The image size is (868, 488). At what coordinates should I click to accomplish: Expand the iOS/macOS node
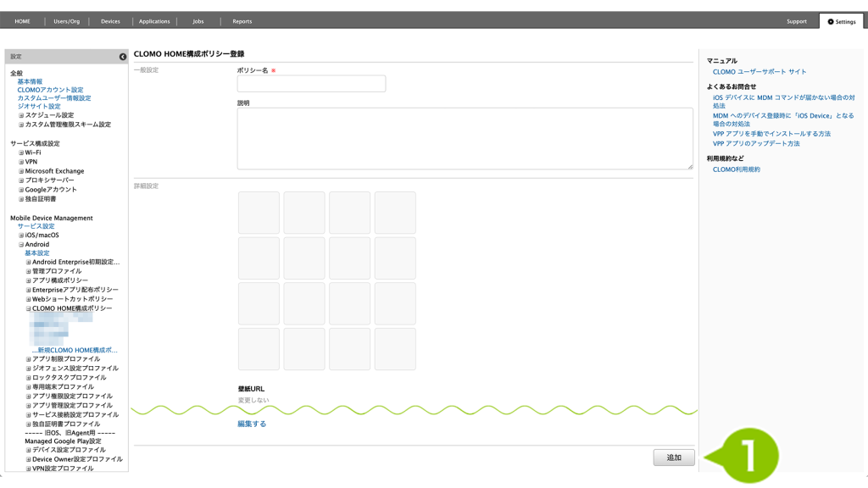(x=21, y=236)
